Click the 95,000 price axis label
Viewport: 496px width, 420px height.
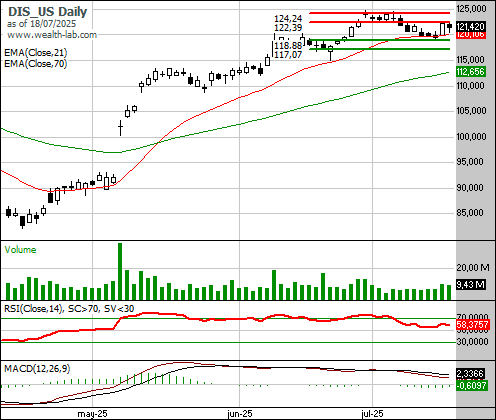[470, 162]
